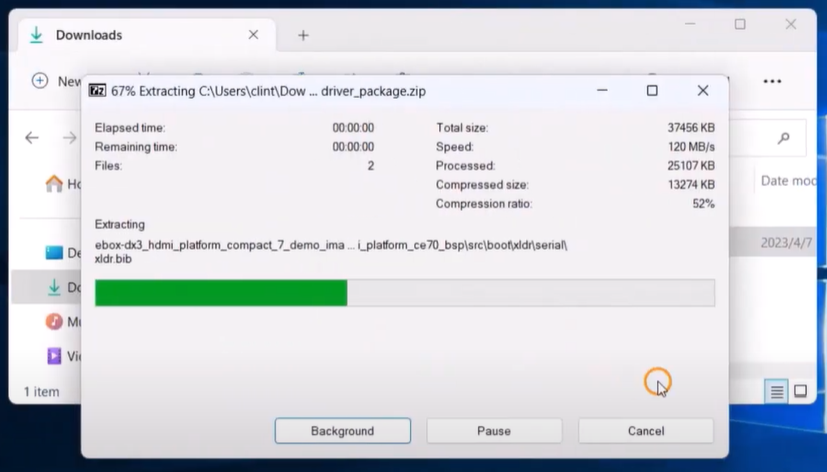This screenshot has width=827, height=472.
Task: Click the Files count value 2
Action: pyautogui.click(x=371, y=166)
